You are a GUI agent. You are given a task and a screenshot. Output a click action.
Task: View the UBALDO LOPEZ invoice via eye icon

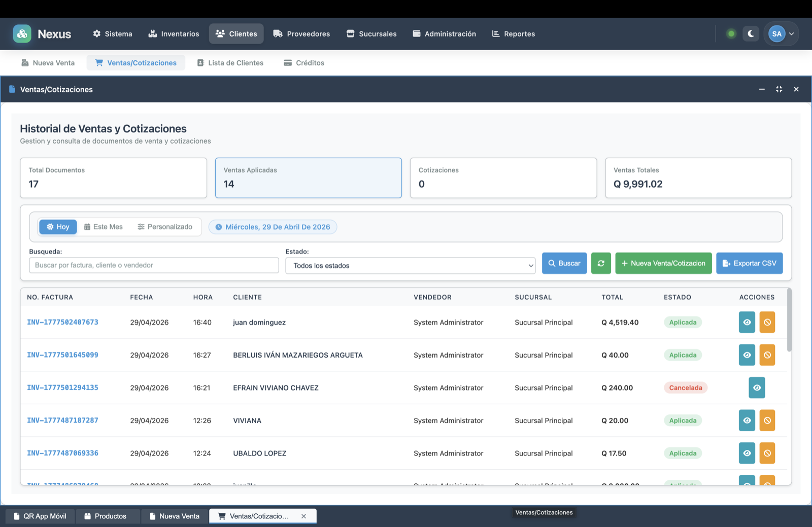(747, 453)
